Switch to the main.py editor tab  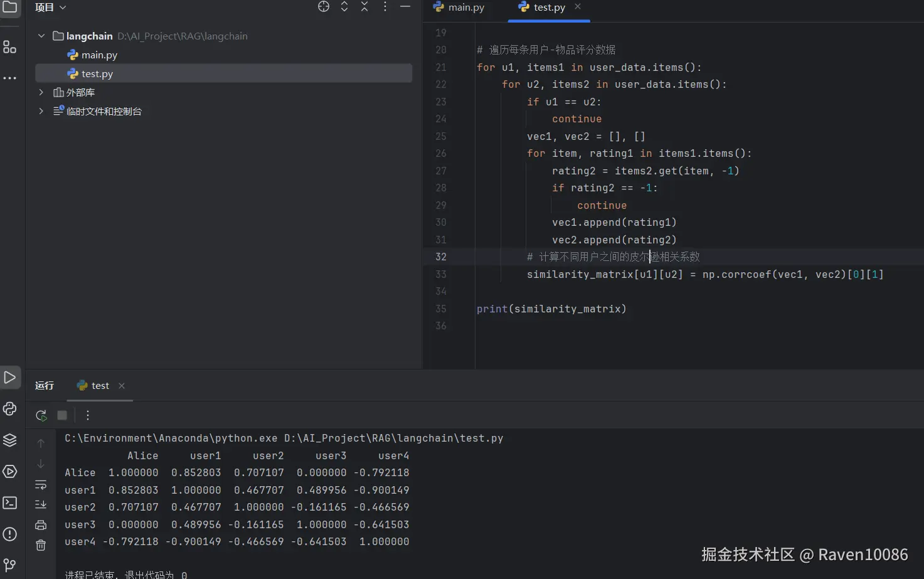point(459,8)
